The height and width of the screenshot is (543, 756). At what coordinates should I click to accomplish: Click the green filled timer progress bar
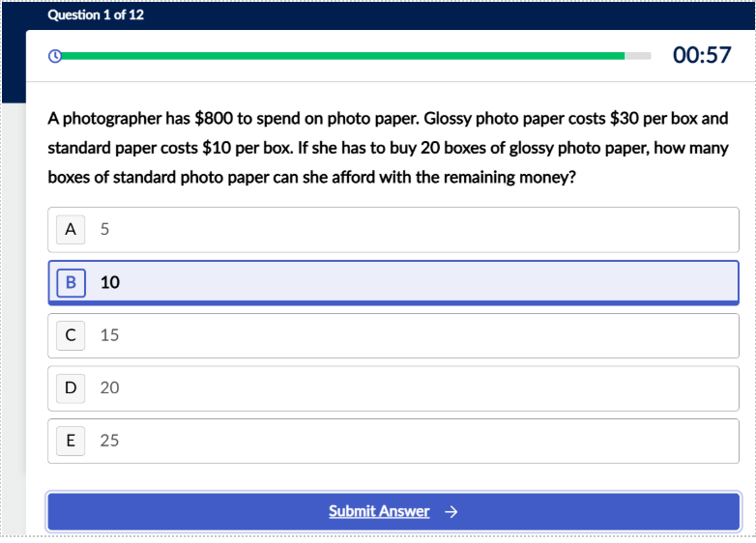point(338,56)
